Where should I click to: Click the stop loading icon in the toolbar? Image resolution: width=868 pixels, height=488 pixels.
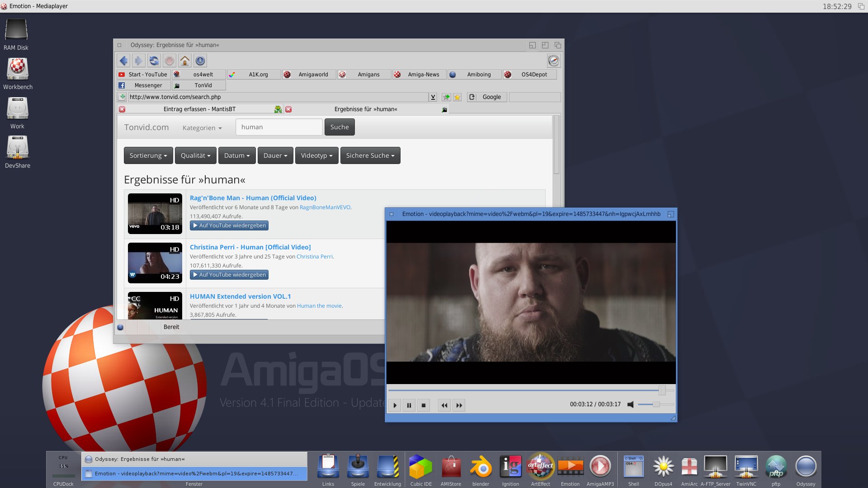coord(169,61)
